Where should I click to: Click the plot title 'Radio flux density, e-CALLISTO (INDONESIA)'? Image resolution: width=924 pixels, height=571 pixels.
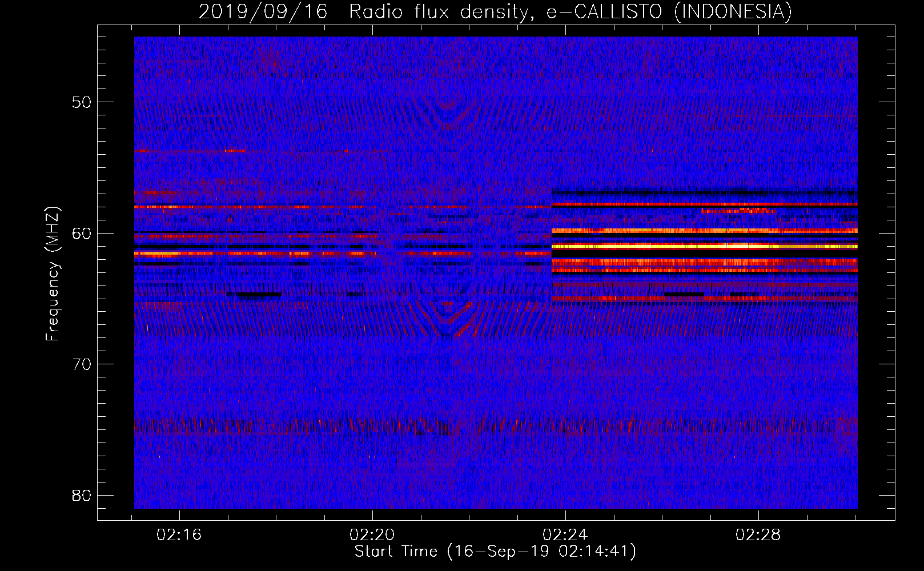[571, 11]
